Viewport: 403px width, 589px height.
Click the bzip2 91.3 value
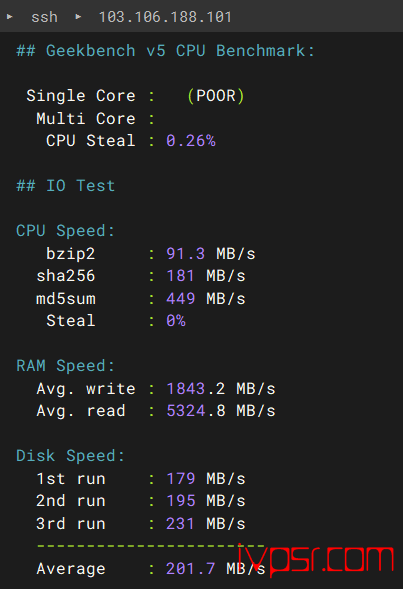coord(186,254)
